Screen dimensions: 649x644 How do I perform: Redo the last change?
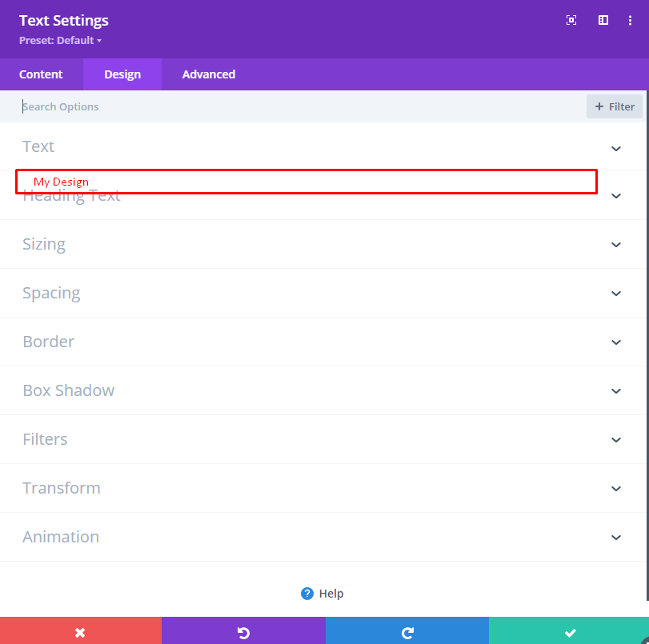pos(407,631)
